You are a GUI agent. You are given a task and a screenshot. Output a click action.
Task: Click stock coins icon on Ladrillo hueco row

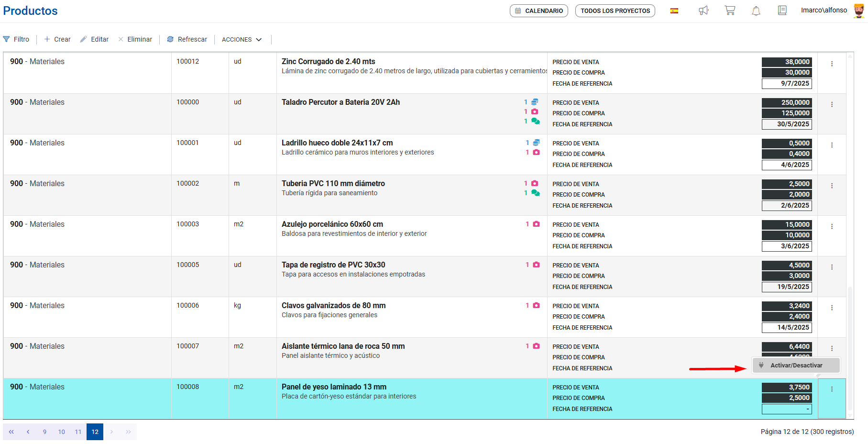pos(536,143)
